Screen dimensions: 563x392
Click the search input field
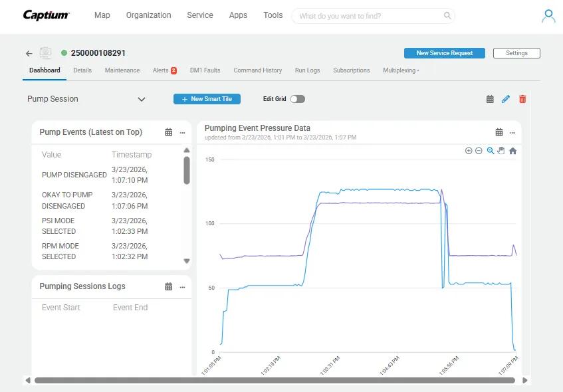point(369,16)
